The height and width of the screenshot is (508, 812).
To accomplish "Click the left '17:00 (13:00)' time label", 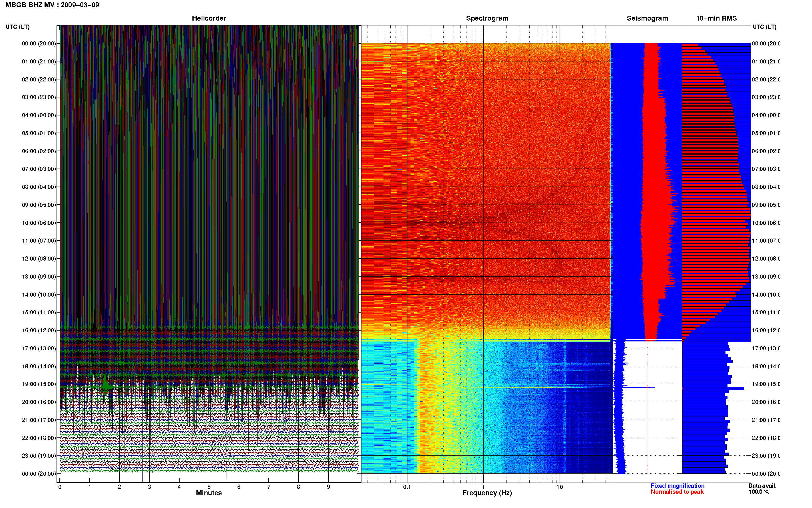I will click(39, 348).
